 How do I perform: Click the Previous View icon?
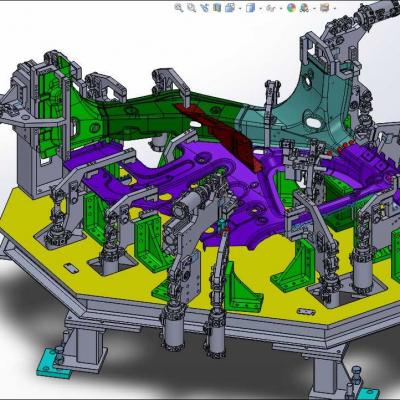click(204, 8)
